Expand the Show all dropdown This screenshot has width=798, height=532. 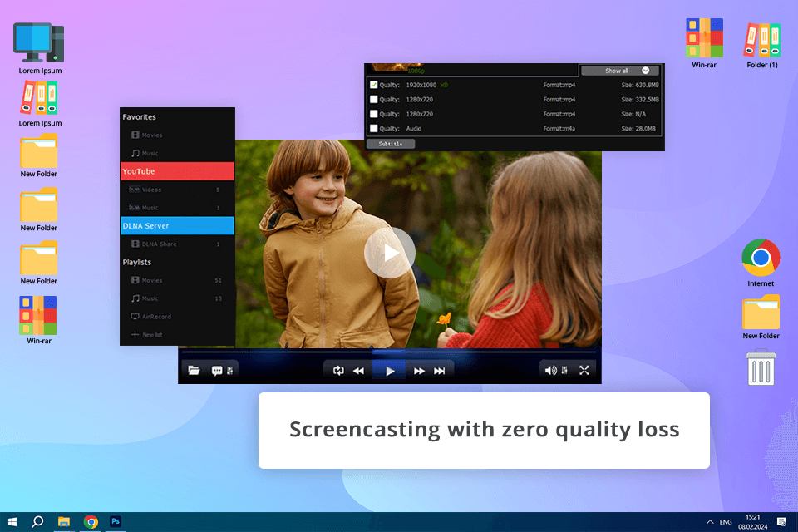[620, 71]
